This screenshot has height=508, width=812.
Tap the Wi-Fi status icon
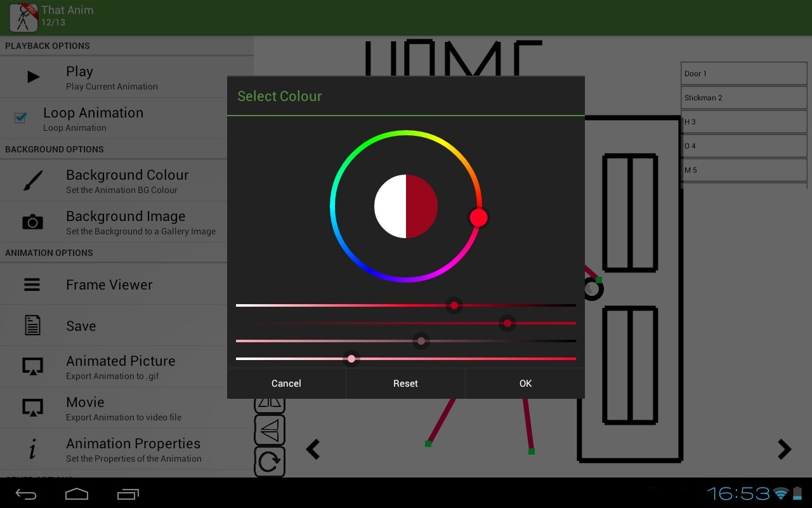pos(781,493)
